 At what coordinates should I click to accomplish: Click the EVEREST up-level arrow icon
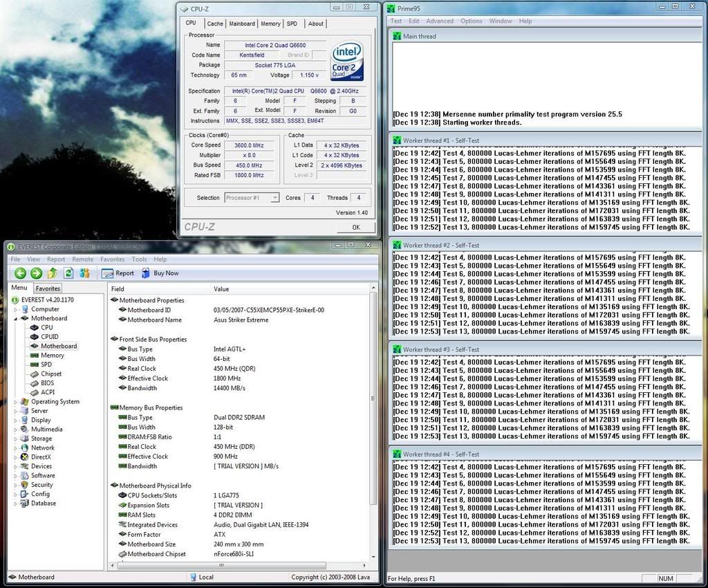point(53,273)
